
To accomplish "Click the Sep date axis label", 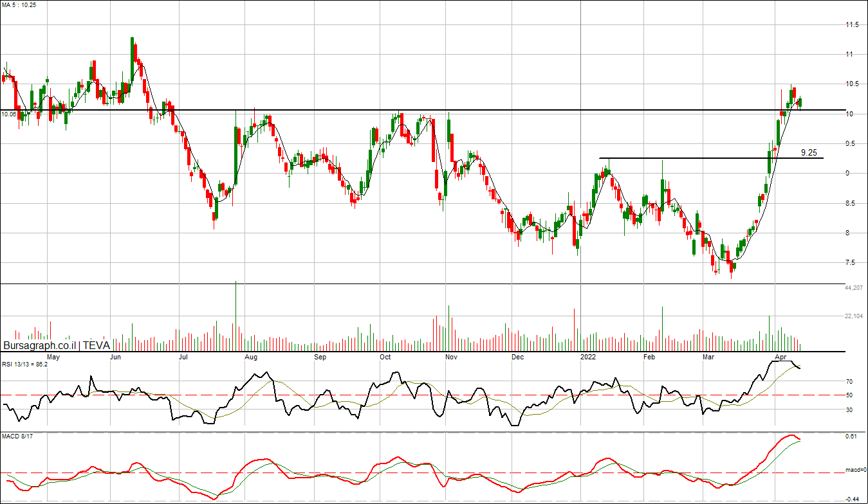I will [x=320, y=356].
